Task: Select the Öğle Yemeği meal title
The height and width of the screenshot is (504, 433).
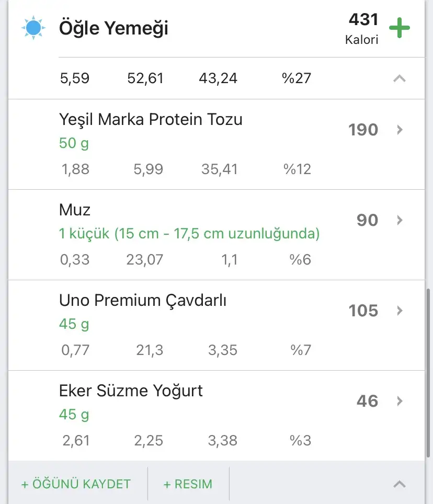Action: click(113, 28)
